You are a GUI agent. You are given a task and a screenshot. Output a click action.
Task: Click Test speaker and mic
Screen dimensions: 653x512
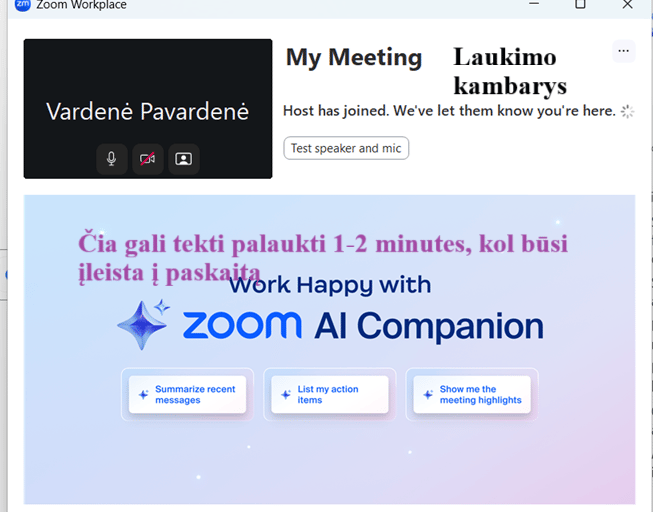pos(346,148)
